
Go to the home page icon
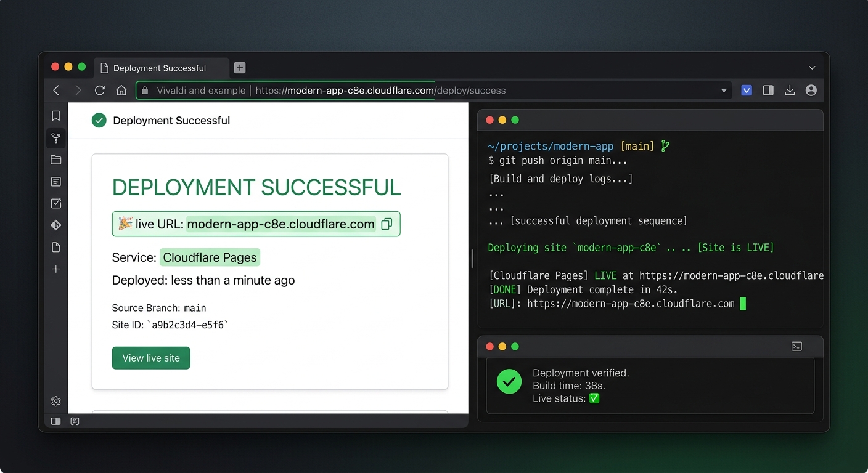point(121,91)
